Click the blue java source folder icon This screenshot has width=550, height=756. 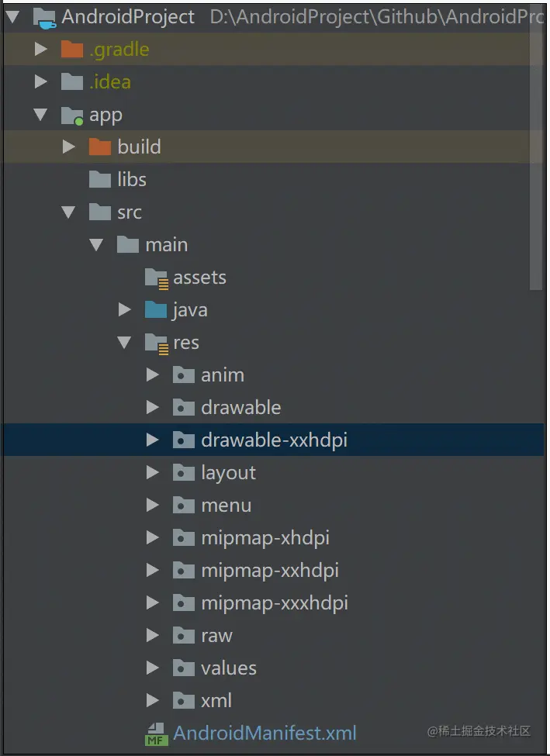point(156,309)
